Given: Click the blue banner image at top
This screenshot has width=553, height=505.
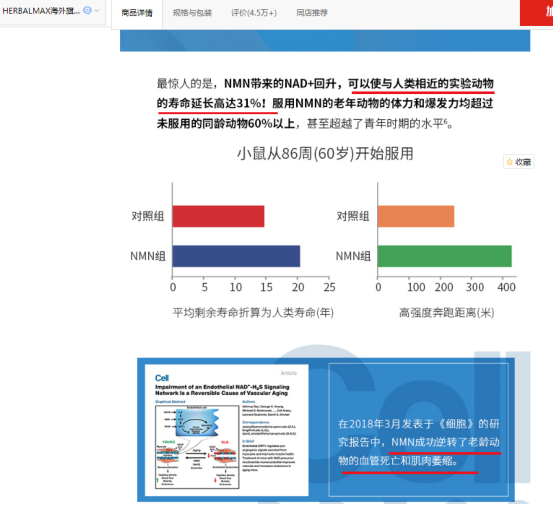Looking at the screenshot, I should pos(325,41).
